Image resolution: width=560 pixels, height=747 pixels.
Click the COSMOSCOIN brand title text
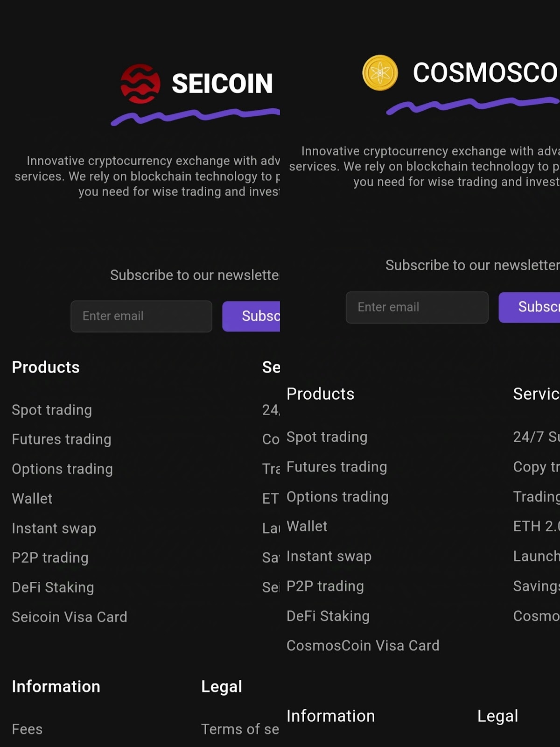tap(485, 73)
